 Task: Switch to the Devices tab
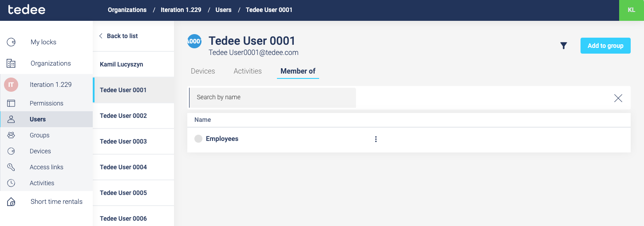tap(203, 71)
